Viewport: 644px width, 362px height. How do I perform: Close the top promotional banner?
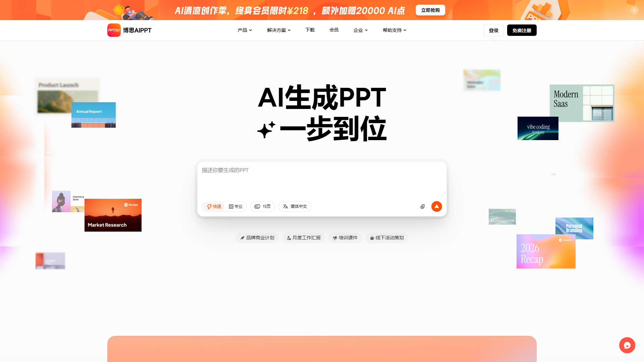pyautogui.click(x=634, y=10)
